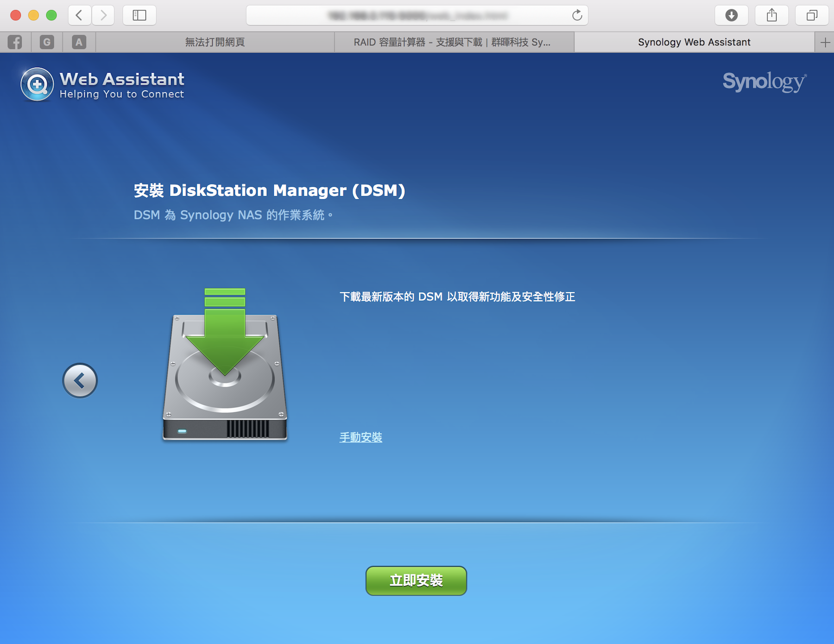The width and height of the screenshot is (834, 644).
Task: Show all tabs overview
Action: pyautogui.click(x=812, y=15)
